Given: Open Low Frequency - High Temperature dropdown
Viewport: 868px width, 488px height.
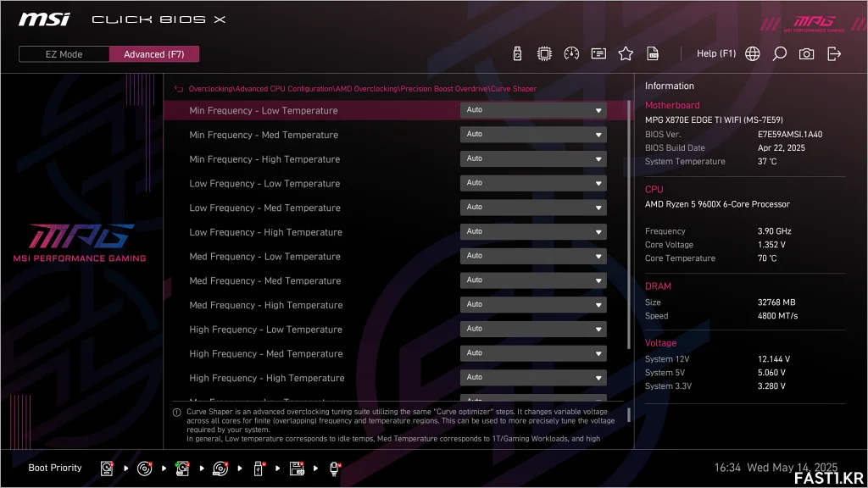Looking at the screenshot, I should 533,232.
